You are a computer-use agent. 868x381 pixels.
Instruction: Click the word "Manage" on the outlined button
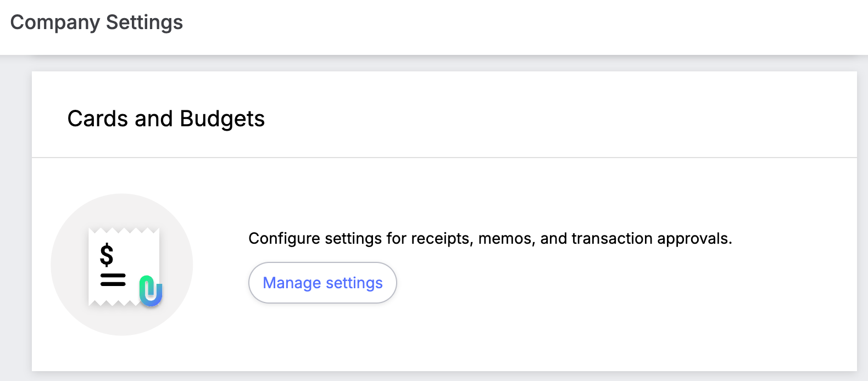tap(292, 283)
